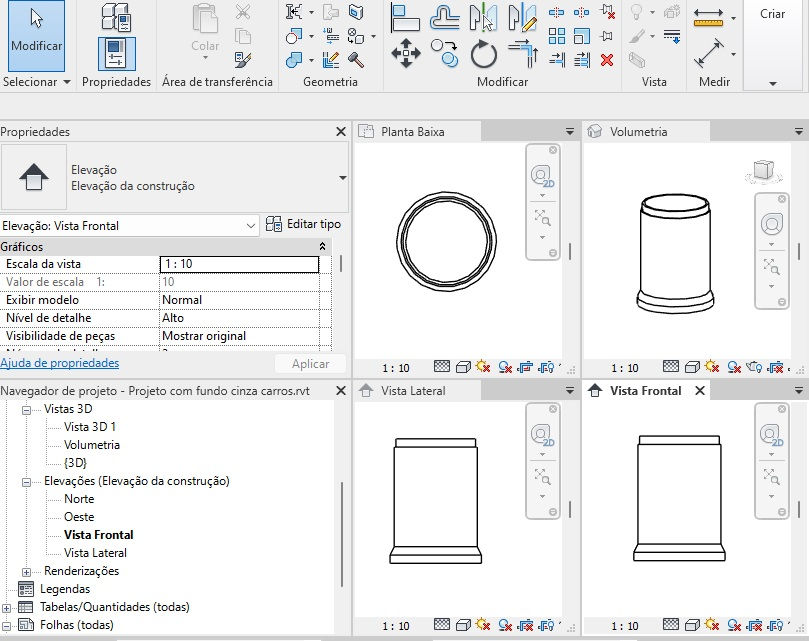The image size is (809, 641).
Task: Expand the Renderizações tree node
Action: pyautogui.click(x=27, y=571)
